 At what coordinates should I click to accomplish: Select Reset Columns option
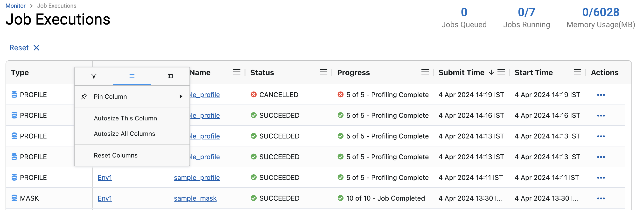(x=115, y=155)
